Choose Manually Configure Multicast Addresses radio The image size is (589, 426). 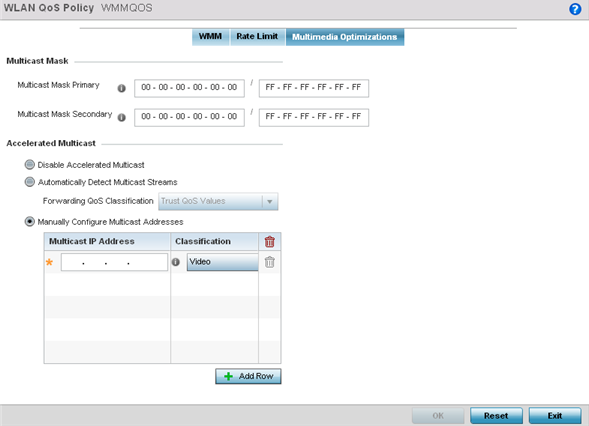(x=29, y=222)
